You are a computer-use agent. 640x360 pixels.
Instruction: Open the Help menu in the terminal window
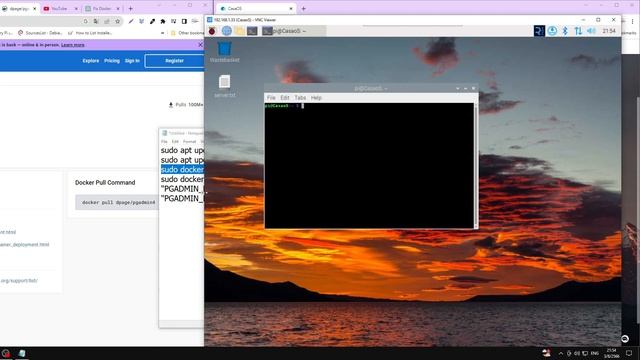pyautogui.click(x=316, y=98)
